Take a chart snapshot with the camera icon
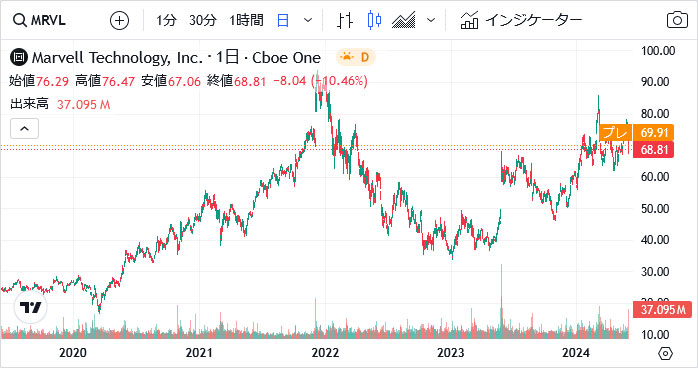The height and width of the screenshot is (368, 698). [x=677, y=20]
